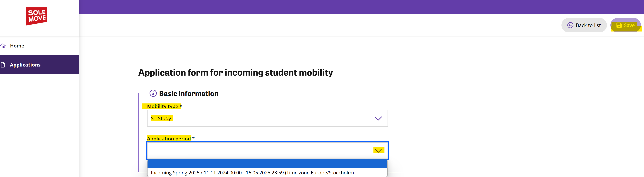Save the application form
This screenshot has height=177, width=644.
pos(626,25)
